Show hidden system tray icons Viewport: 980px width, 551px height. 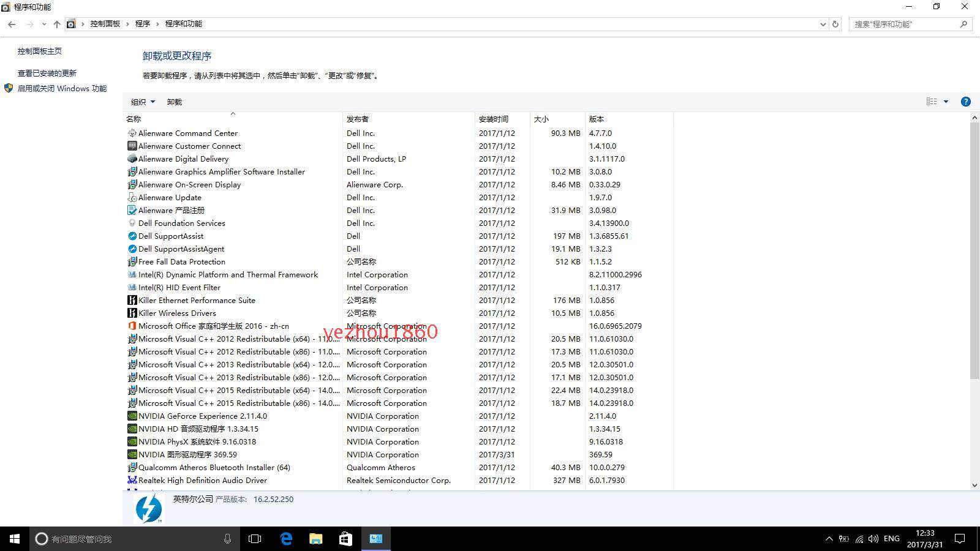pyautogui.click(x=829, y=539)
